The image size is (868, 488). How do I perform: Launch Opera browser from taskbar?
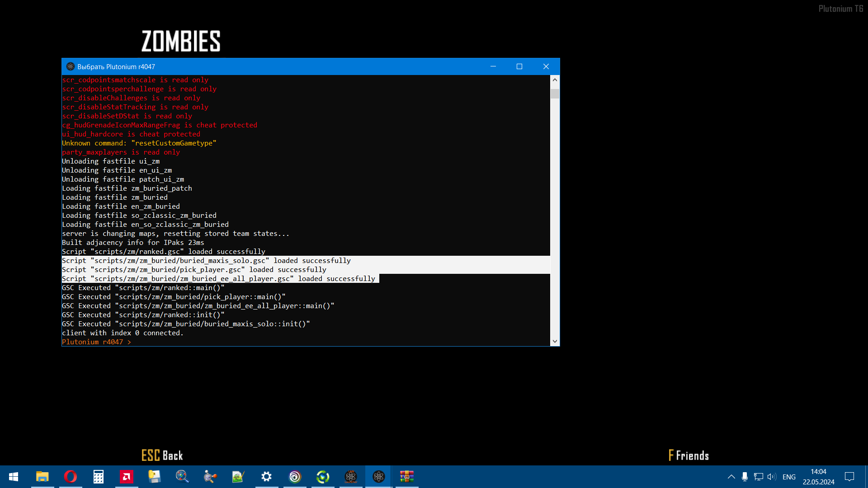(x=71, y=477)
